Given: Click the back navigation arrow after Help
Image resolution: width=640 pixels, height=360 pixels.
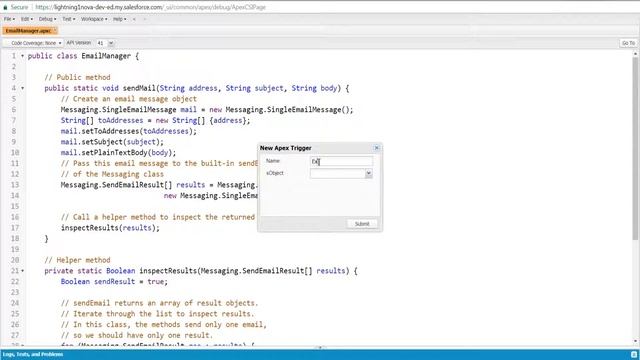Looking at the screenshot, I should pos(134,19).
